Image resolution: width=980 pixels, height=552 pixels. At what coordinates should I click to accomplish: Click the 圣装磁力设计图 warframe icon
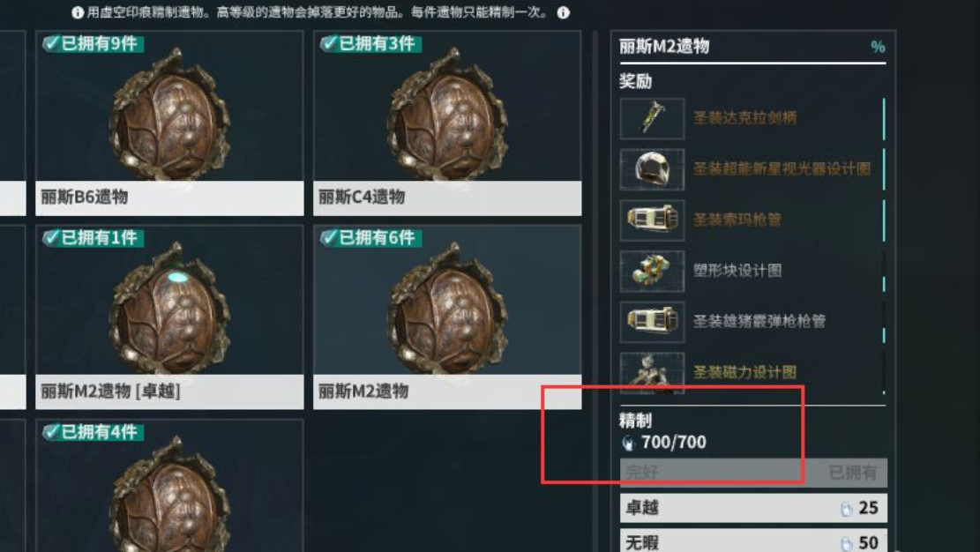[x=652, y=373]
